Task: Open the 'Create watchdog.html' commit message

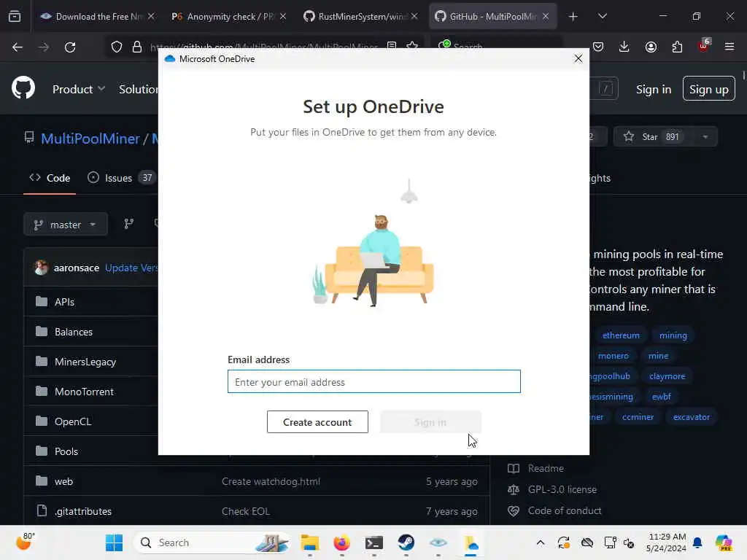Action: (271, 481)
